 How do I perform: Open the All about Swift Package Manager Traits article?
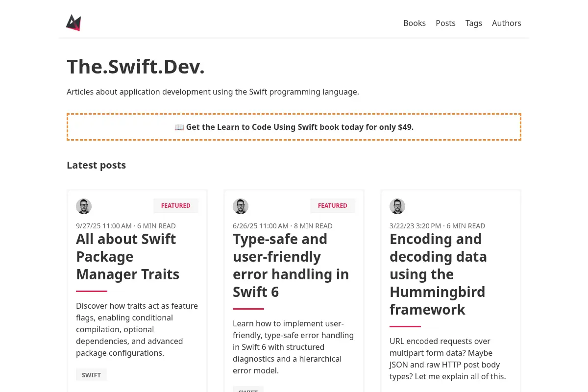pyautogui.click(x=128, y=257)
